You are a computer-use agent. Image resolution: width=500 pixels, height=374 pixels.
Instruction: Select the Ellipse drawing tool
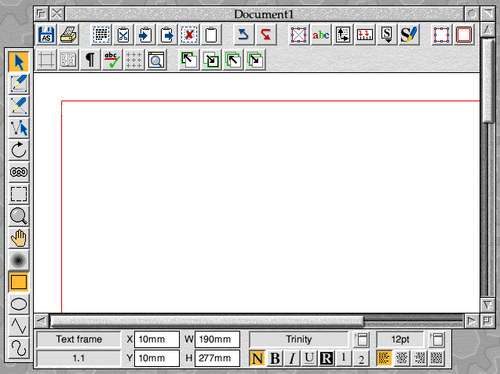19,304
